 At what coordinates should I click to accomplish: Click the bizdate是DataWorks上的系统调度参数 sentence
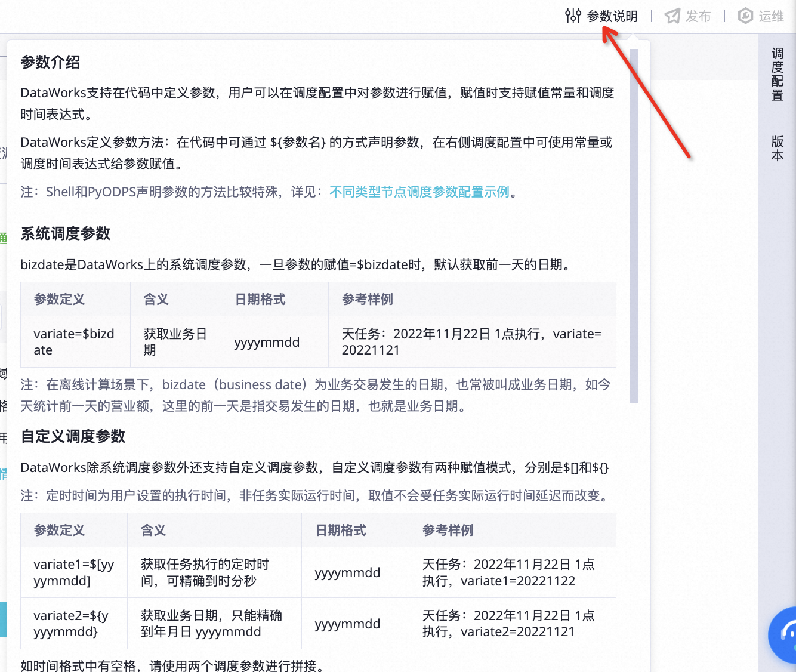click(x=298, y=264)
